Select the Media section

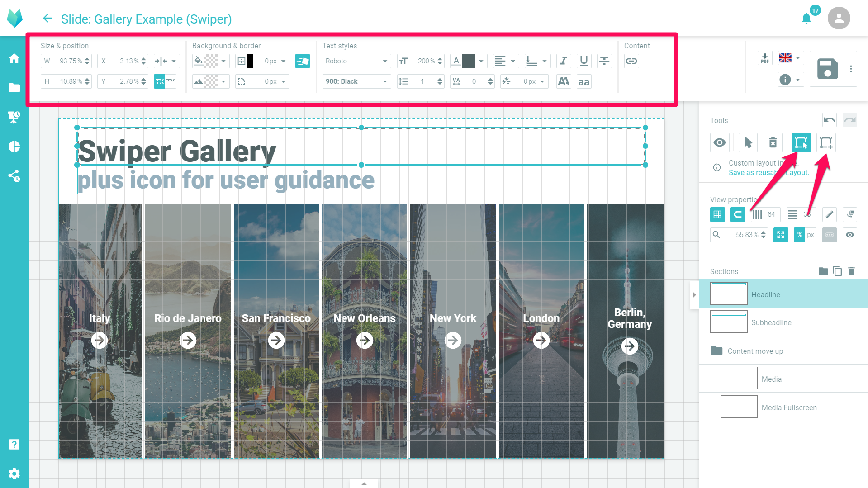[783, 379]
